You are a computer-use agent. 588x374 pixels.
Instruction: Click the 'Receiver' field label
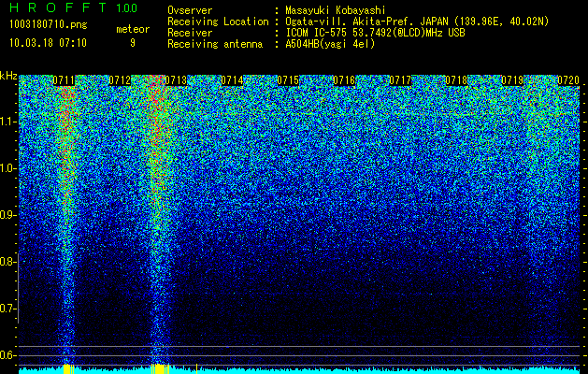point(190,33)
